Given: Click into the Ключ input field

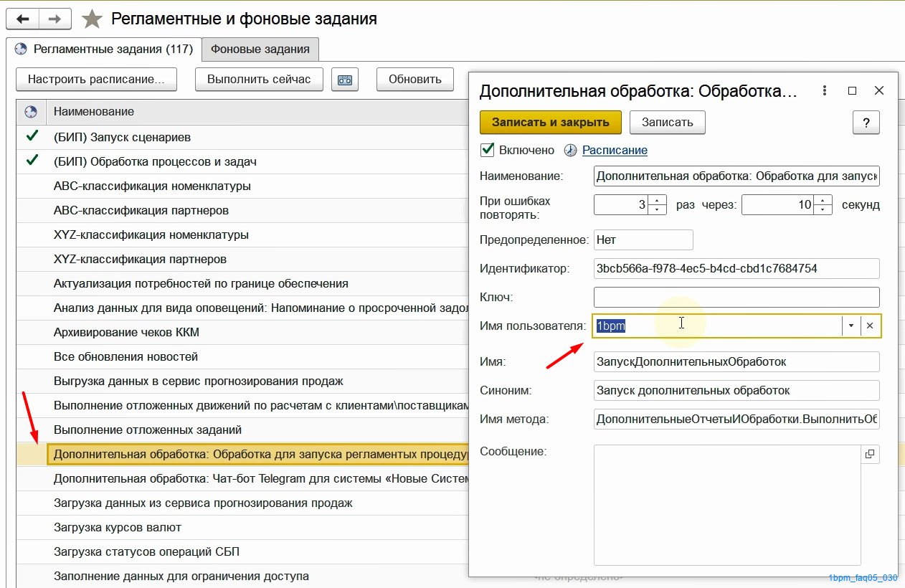Looking at the screenshot, I should coord(736,297).
